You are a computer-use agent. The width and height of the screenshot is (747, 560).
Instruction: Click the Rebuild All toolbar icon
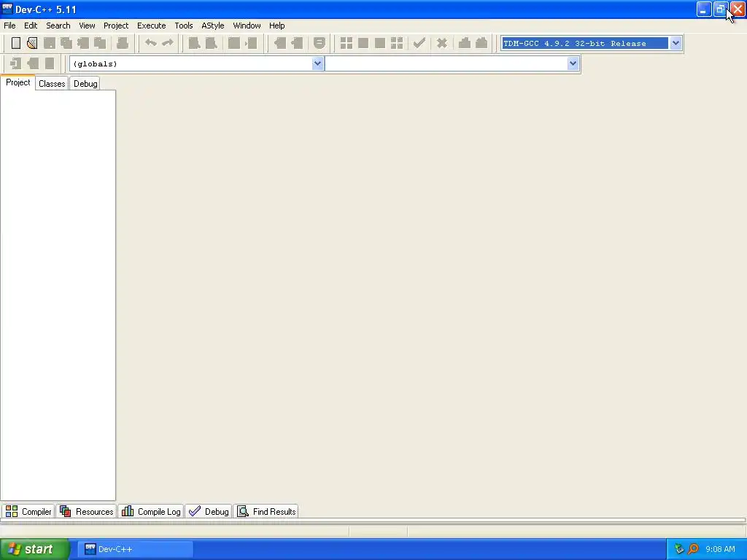(397, 43)
